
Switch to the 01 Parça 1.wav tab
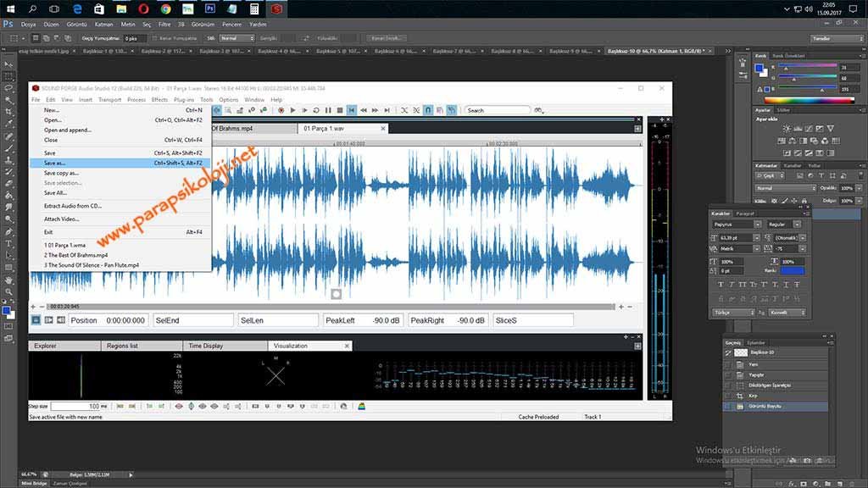click(x=342, y=129)
